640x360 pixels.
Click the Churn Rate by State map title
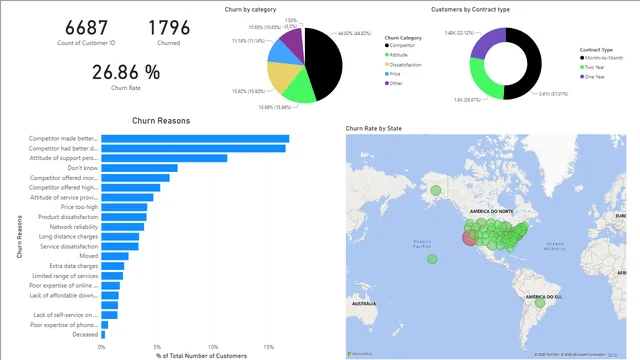point(373,129)
